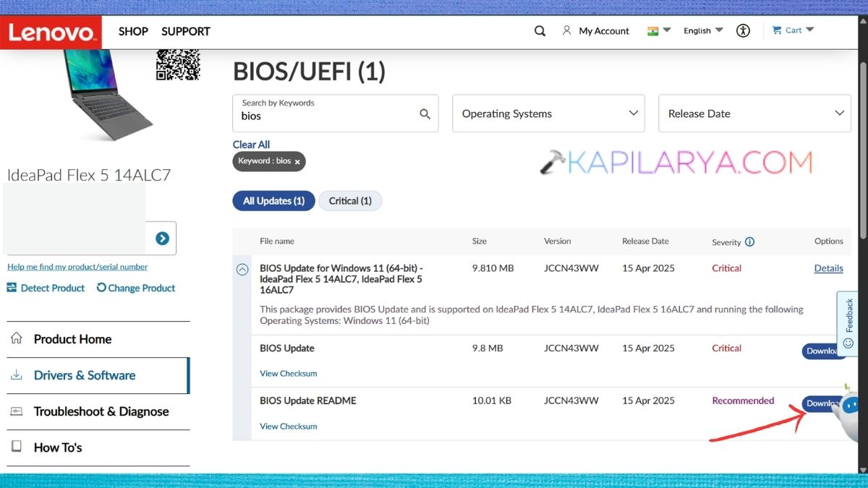Click the serial number submit arrow button
The height and width of the screenshot is (488, 868).
coord(162,239)
